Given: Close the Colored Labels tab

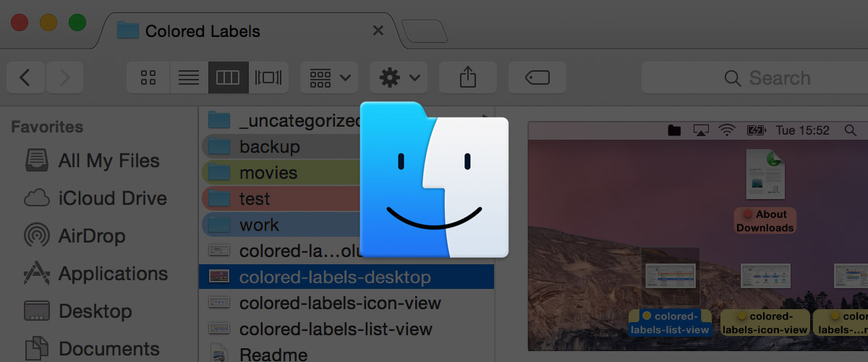Looking at the screenshot, I should point(378,31).
